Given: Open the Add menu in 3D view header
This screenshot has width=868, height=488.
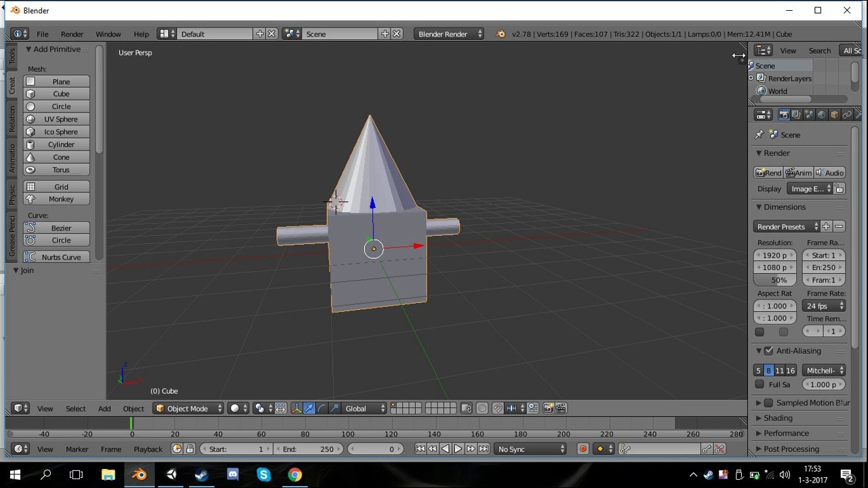Looking at the screenshot, I should point(104,409).
